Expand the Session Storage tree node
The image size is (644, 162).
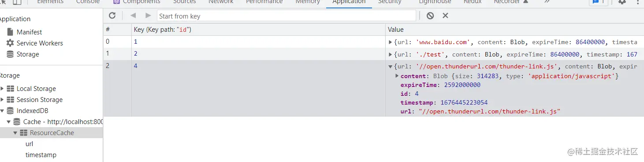click(x=2, y=99)
